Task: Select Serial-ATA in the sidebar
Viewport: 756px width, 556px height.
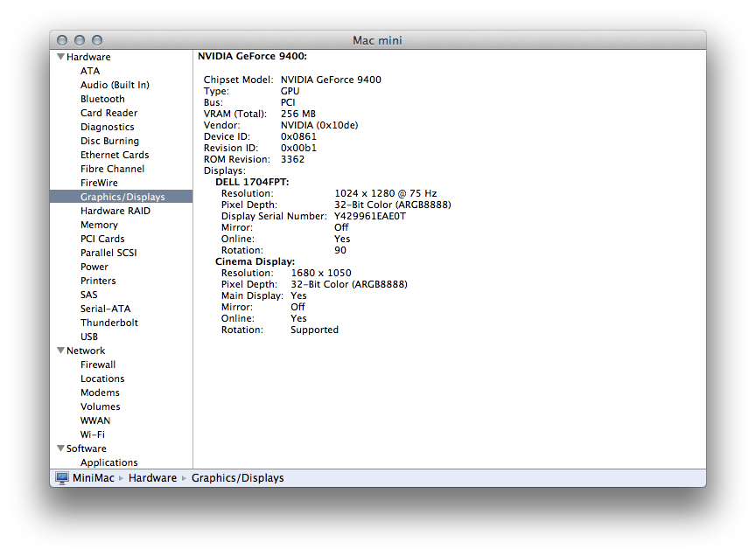Action: [106, 309]
